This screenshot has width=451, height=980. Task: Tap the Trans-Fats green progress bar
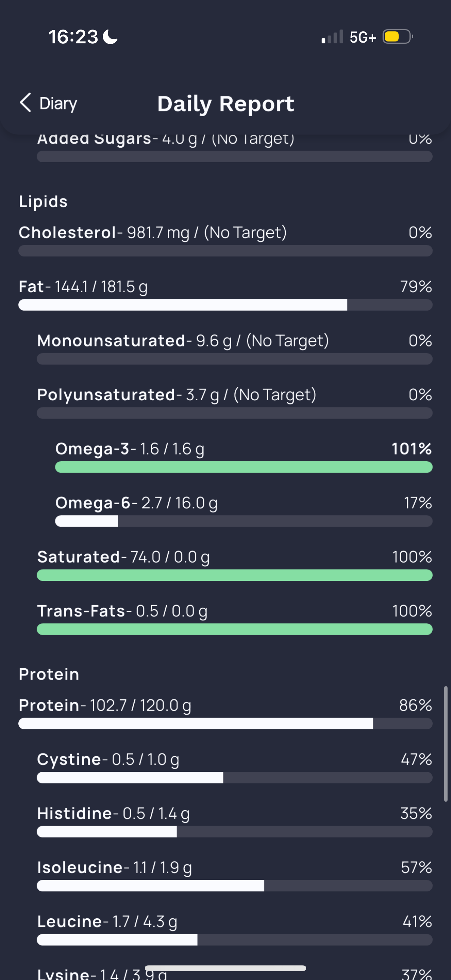click(234, 629)
